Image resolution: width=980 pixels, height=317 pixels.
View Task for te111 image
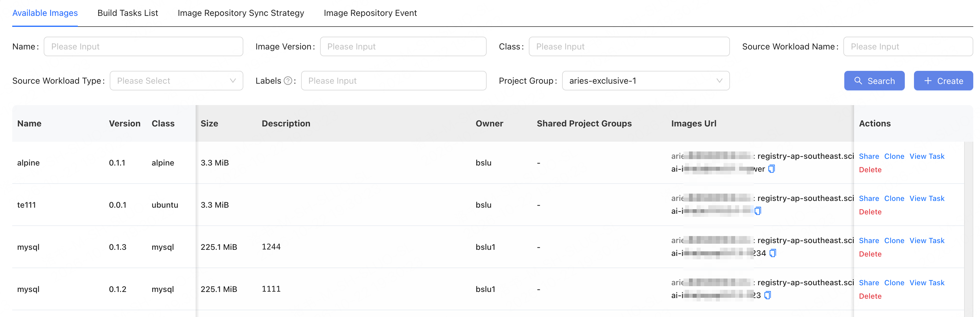[x=927, y=199]
